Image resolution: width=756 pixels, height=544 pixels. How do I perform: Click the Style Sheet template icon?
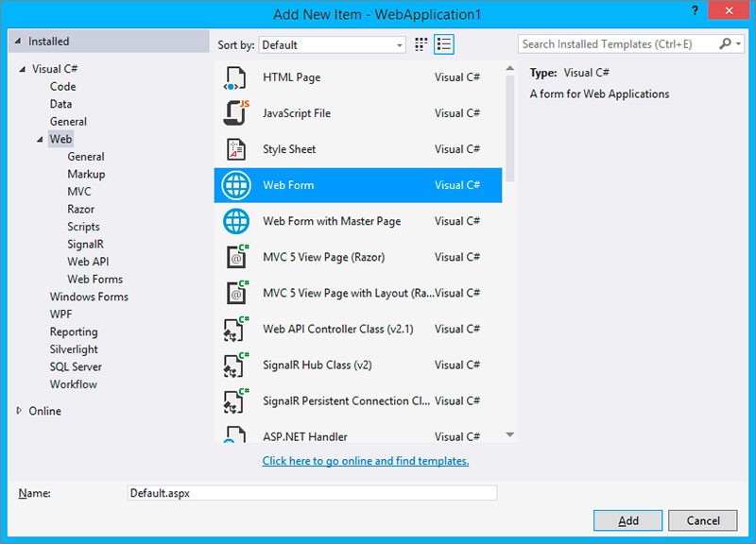click(x=235, y=149)
